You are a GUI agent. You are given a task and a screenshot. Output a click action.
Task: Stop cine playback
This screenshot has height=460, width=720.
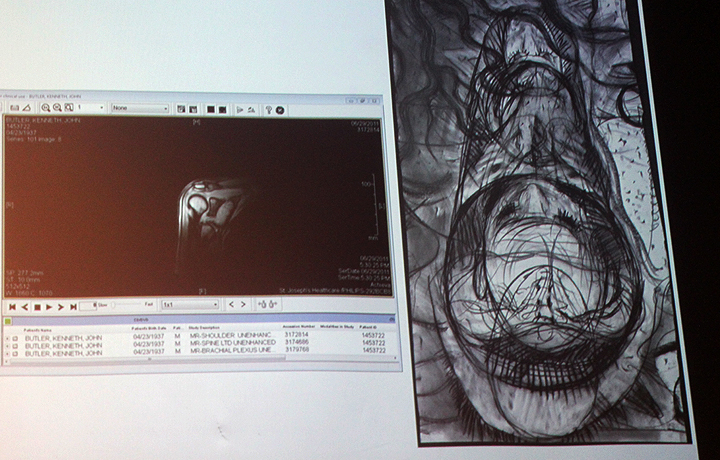[x=37, y=307]
